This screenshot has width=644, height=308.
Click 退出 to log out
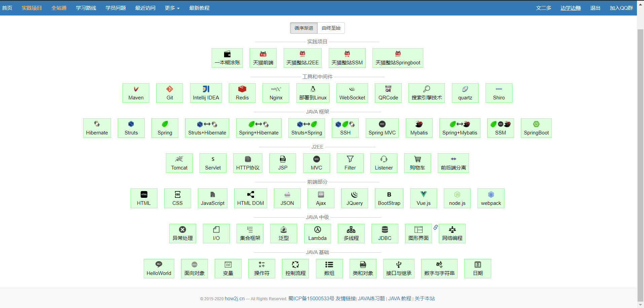pos(595,8)
